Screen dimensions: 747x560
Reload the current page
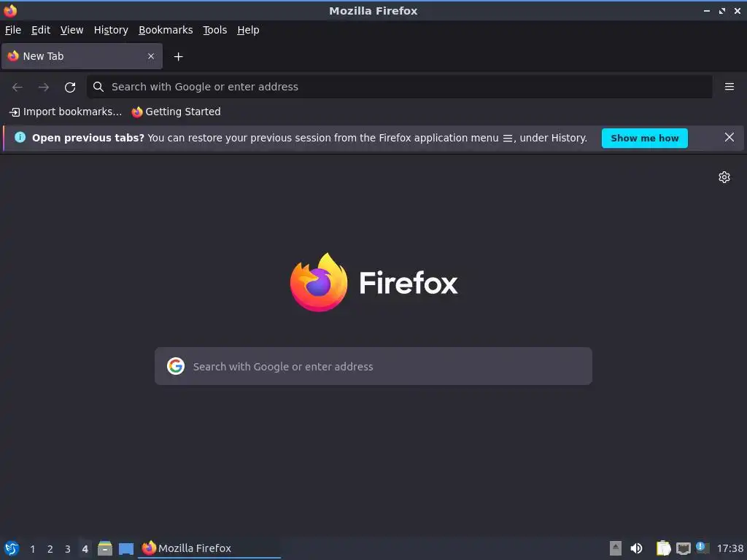70,87
